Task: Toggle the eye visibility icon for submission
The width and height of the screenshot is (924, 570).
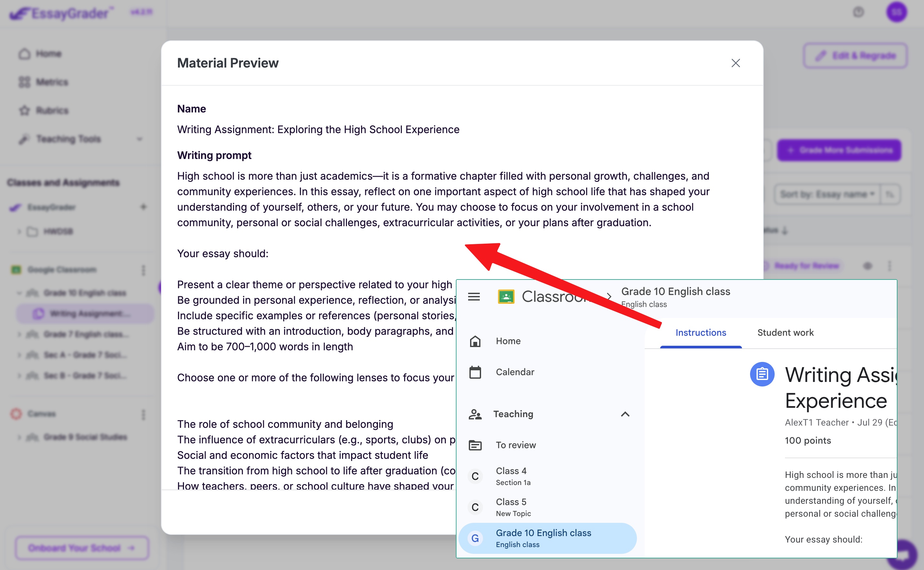Action: (867, 266)
